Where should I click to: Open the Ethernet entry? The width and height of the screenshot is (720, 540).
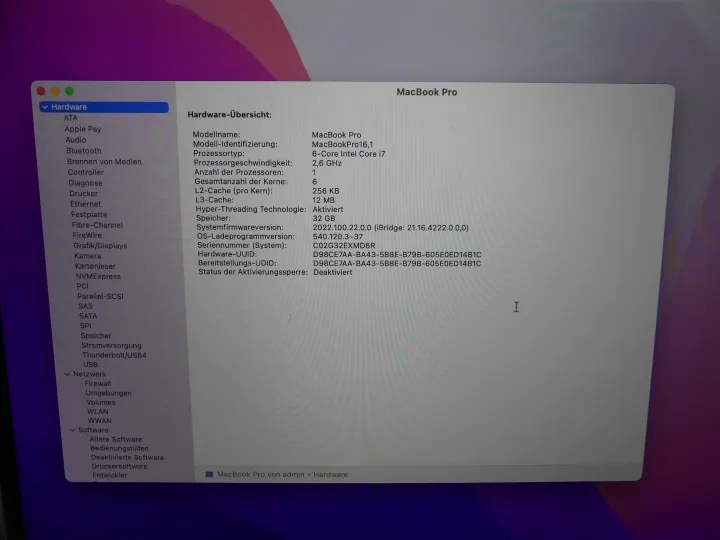click(x=85, y=204)
